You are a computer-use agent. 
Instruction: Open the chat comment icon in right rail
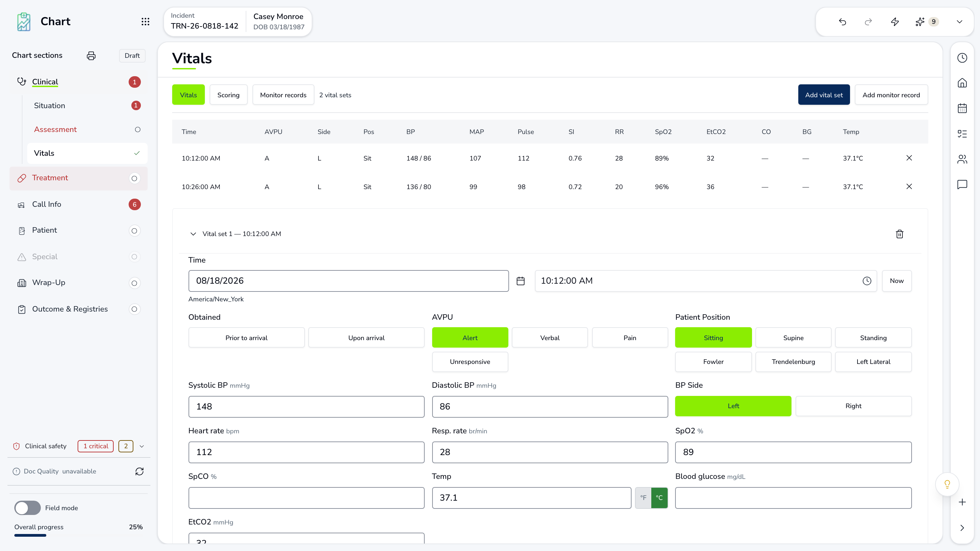click(x=962, y=184)
